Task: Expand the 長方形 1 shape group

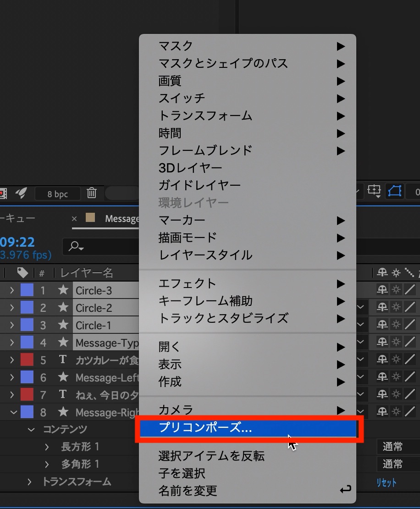Action: [47, 447]
